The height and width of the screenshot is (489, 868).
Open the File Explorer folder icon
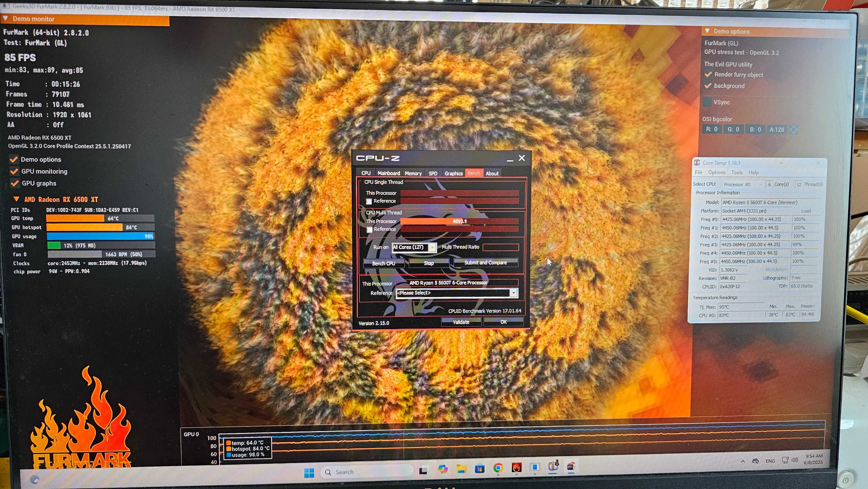tap(461, 468)
